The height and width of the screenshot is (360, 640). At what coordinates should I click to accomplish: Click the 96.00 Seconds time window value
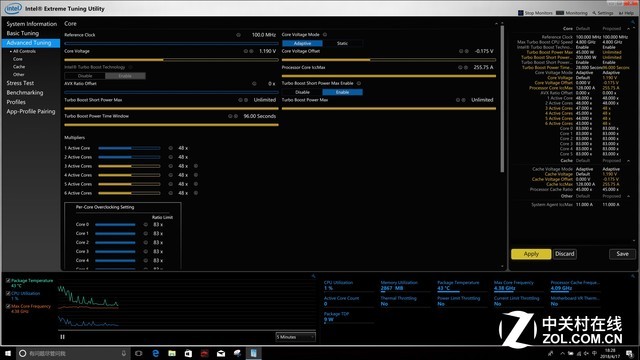click(260, 116)
